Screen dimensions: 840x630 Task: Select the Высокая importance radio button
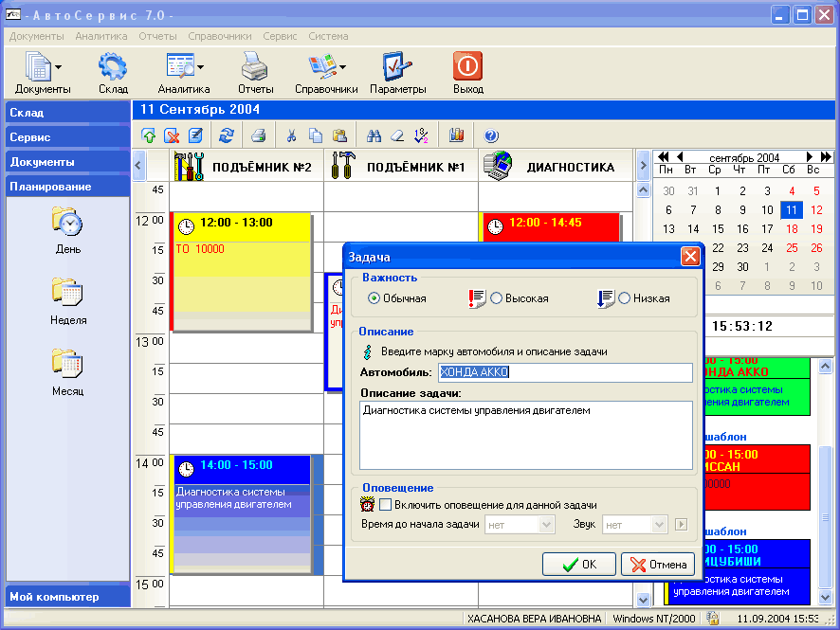[x=497, y=298]
